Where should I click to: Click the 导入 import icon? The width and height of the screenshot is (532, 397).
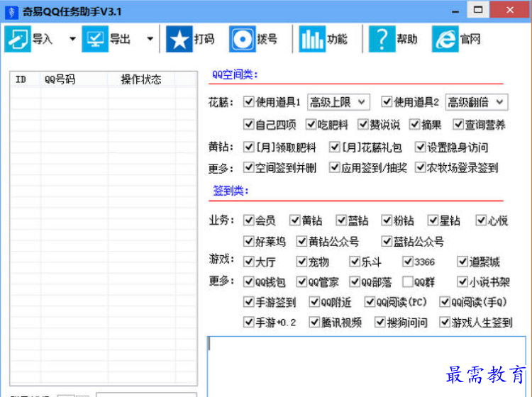coord(18,39)
